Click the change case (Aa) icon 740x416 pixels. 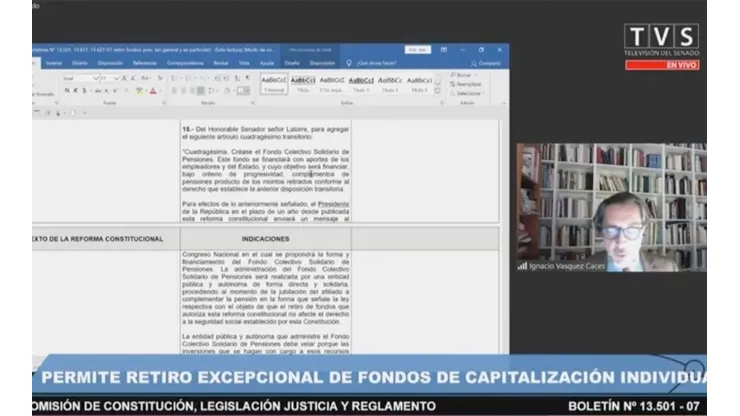(145, 78)
